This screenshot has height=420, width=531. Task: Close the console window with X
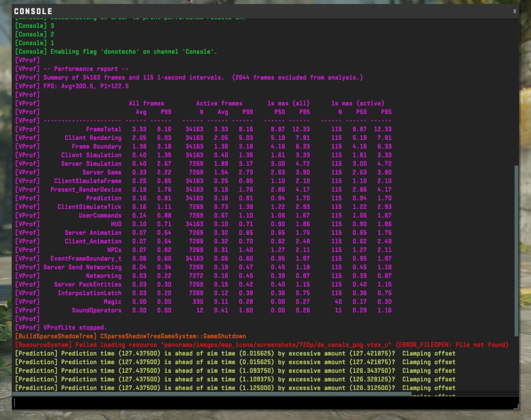click(x=514, y=11)
